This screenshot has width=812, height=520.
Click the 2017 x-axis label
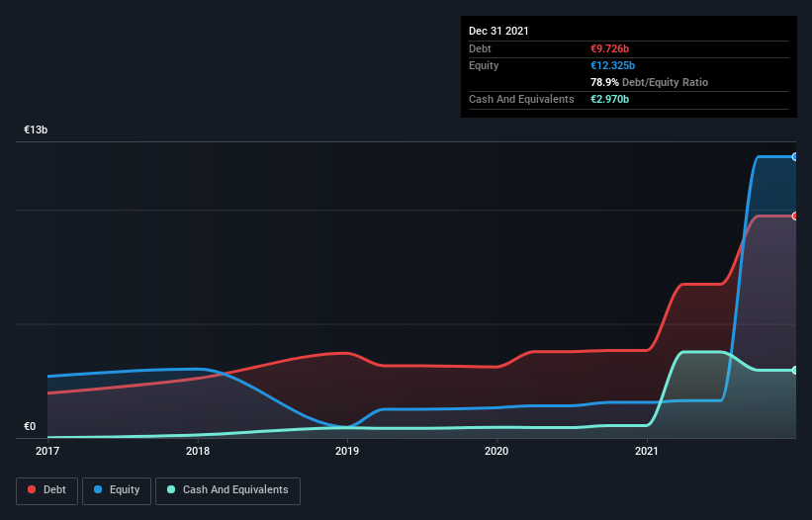coord(47,451)
